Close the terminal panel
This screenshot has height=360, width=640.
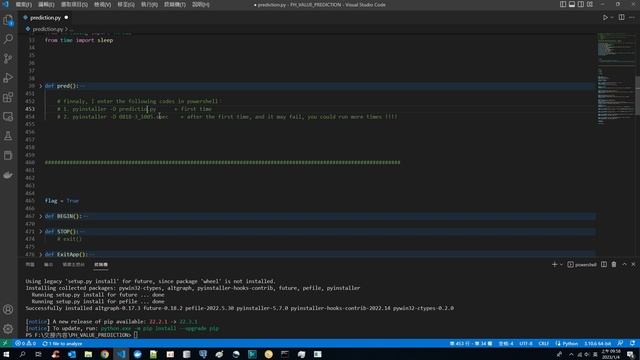pyautogui.click(x=633, y=264)
